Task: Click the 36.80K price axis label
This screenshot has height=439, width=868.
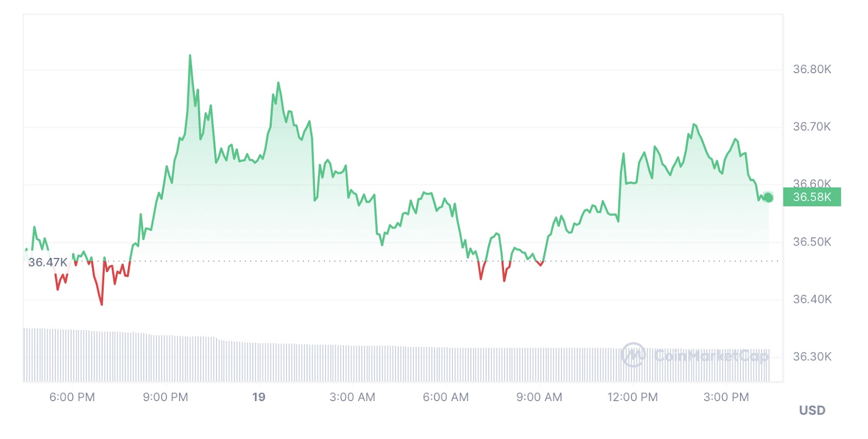Action: pyautogui.click(x=812, y=69)
